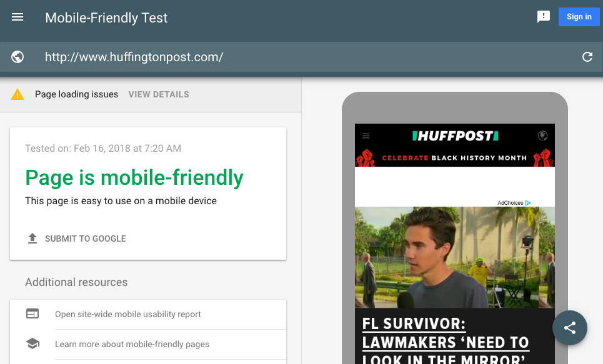
Task: Click the floating share button
Action: pos(569,328)
